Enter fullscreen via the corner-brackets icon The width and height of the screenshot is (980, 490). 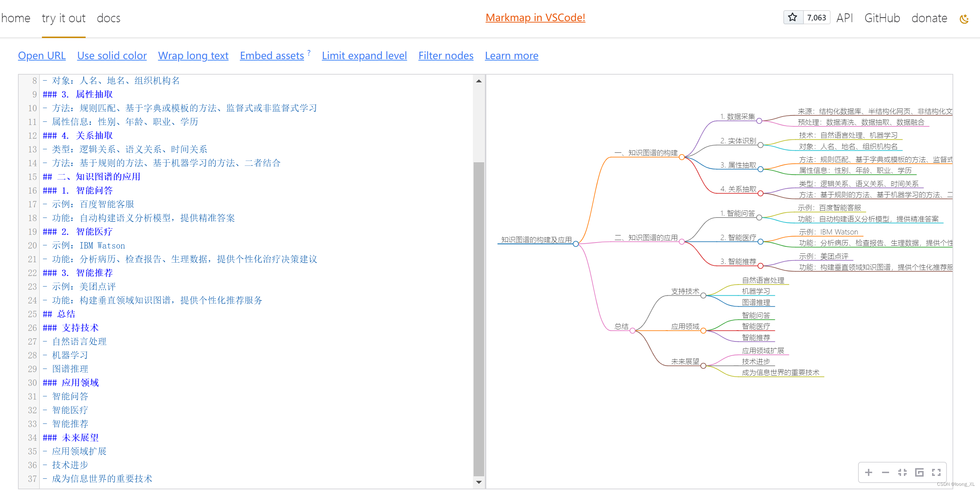click(936, 472)
